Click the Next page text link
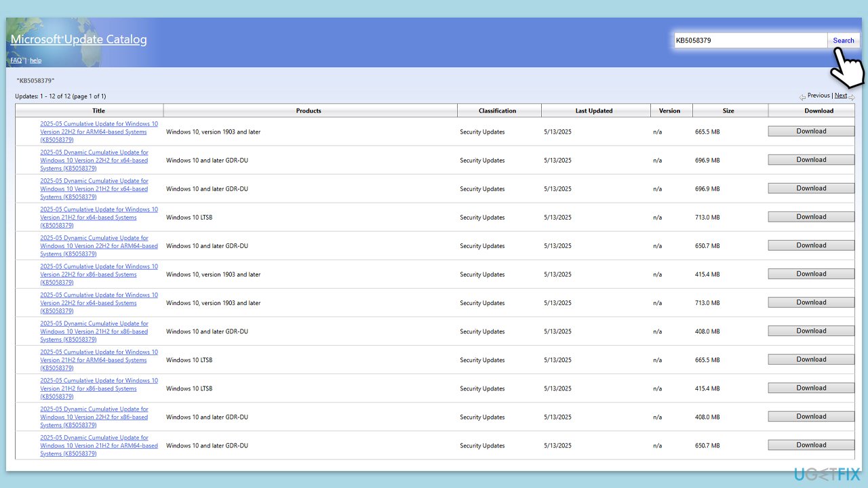Image resolution: width=868 pixels, height=488 pixels. (x=840, y=96)
